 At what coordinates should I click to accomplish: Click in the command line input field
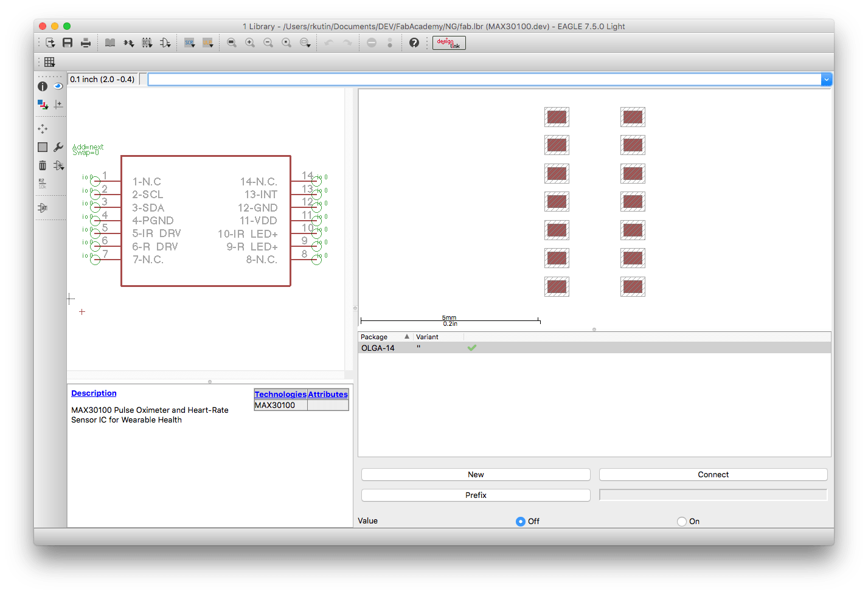(485, 80)
